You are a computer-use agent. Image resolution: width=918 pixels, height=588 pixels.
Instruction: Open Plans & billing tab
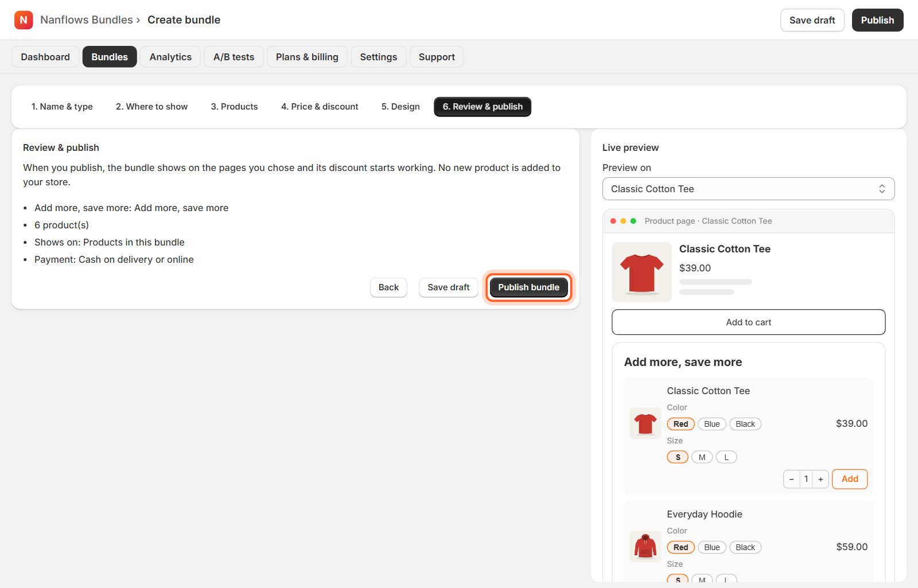[307, 57]
